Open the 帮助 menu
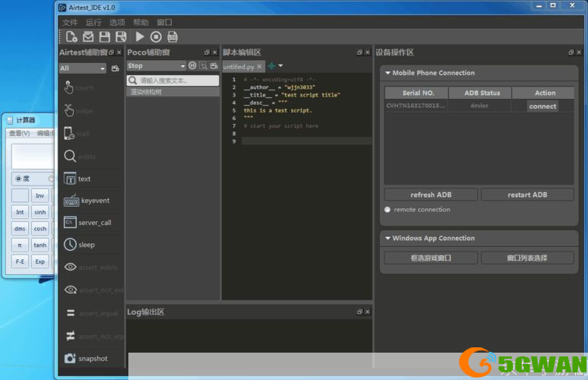This screenshot has width=588, height=380. click(141, 23)
